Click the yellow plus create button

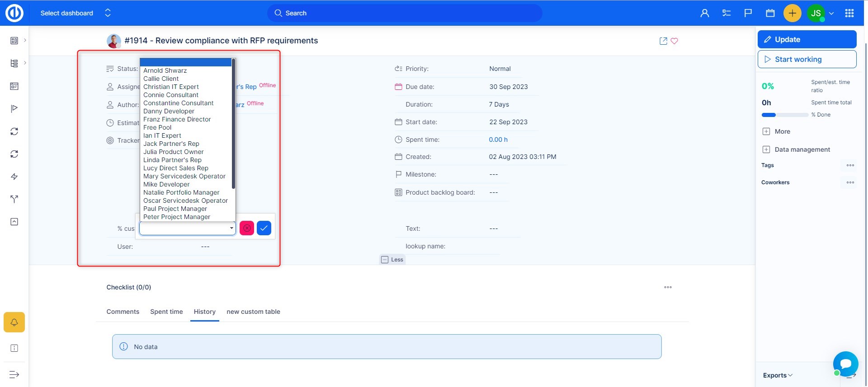[x=792, y=13]
